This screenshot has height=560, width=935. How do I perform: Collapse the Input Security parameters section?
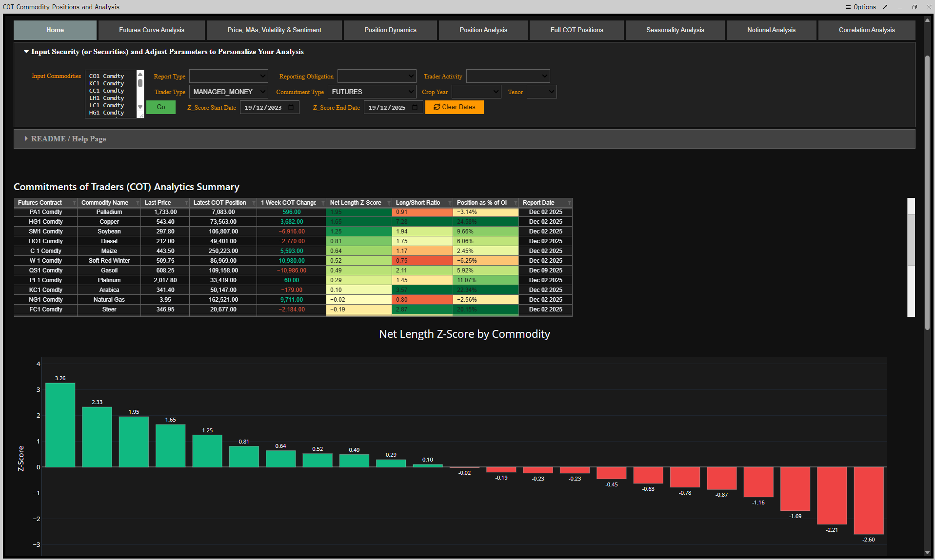(x=26, y=52)
